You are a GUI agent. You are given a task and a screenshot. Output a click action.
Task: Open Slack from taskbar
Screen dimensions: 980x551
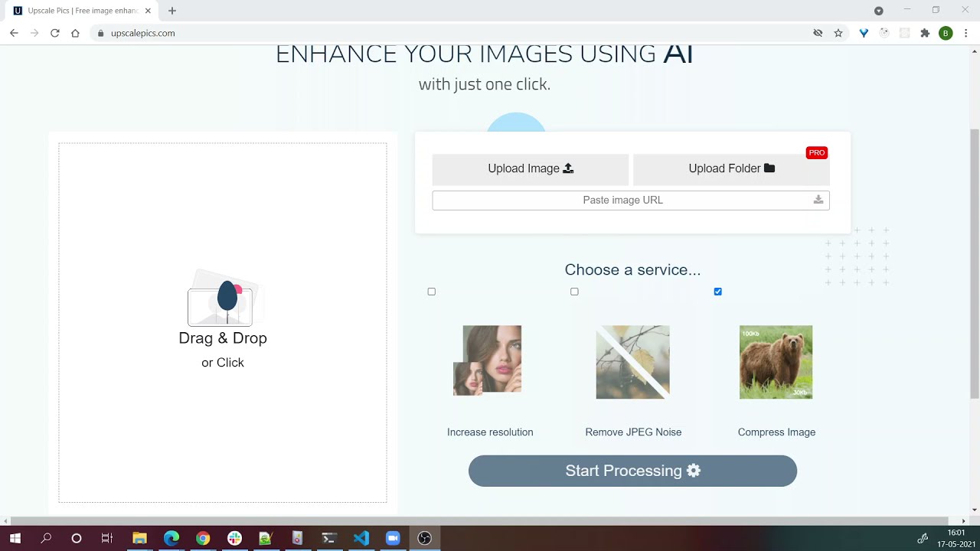pyautogui.click(x=234, y=538)
